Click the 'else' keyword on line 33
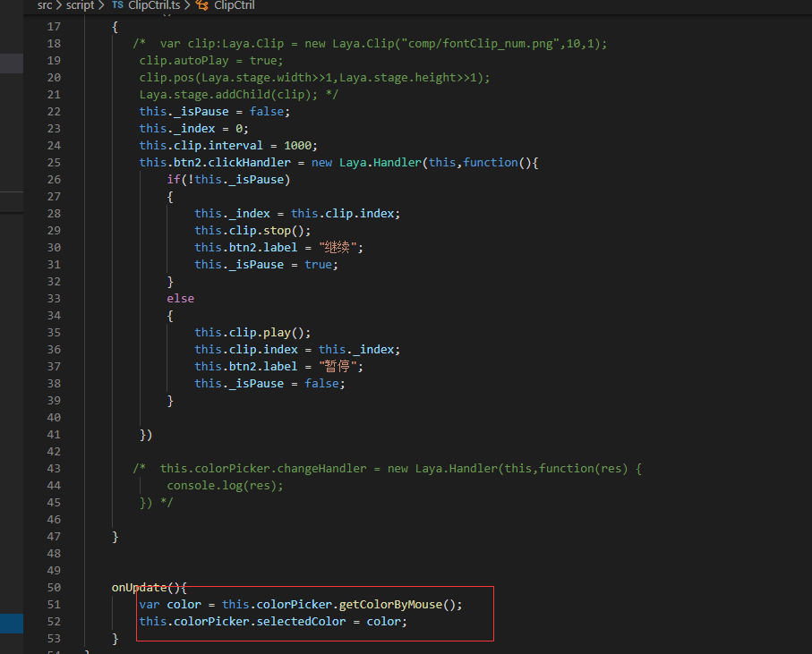The height and width of the screenshot is (654, 812). click(180, 299)
